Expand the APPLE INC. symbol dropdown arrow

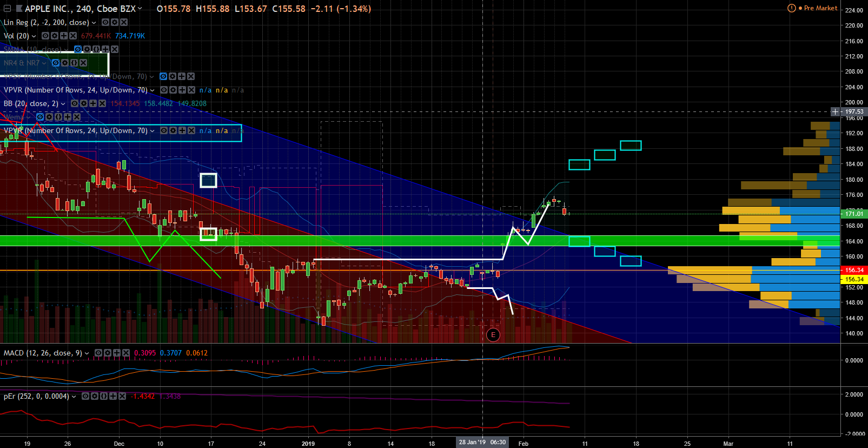click(140, 8)
